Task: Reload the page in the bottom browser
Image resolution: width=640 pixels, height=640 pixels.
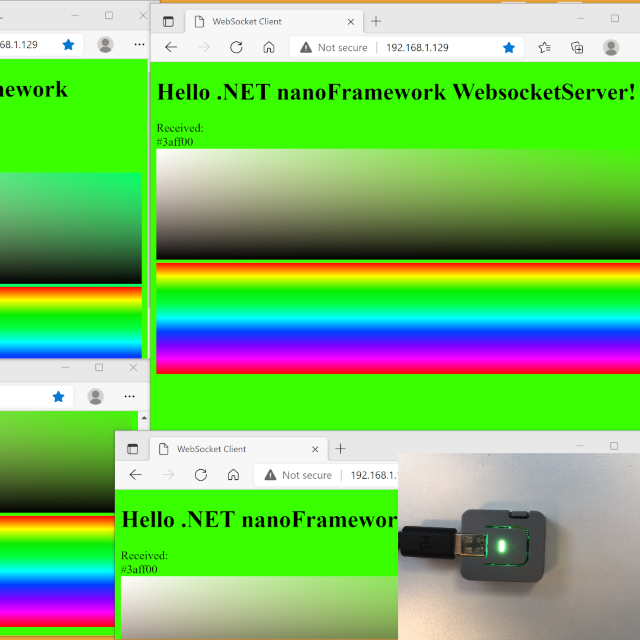Action: pyautogui.click(x=200, y=475)
